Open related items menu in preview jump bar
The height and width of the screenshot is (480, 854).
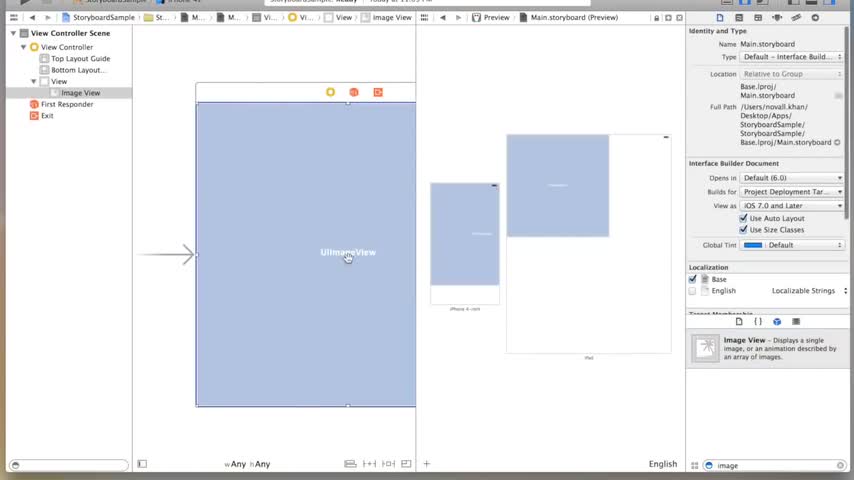tap(424, 17)
